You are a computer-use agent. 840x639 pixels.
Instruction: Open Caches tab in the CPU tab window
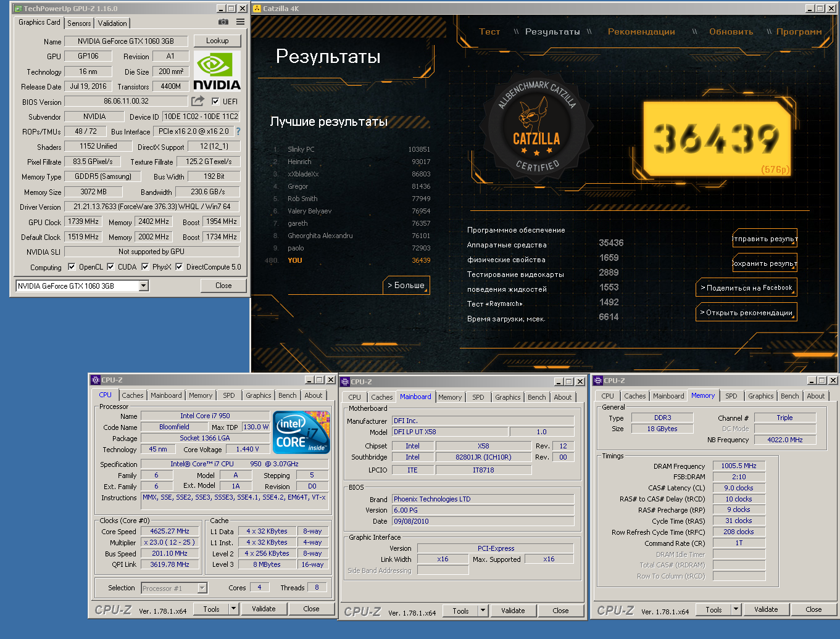(x=132, y=396)
